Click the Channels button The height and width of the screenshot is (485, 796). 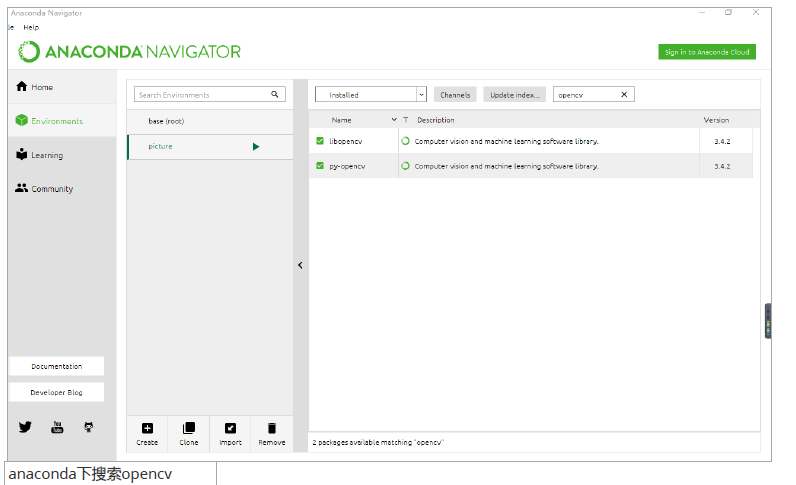click(x=455, y=94)
